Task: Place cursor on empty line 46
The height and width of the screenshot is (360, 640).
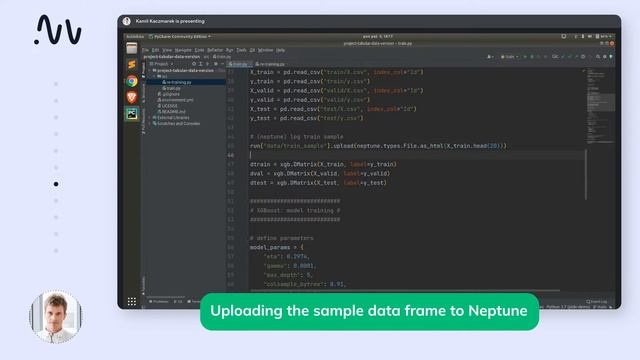Action: pos(416,155)
